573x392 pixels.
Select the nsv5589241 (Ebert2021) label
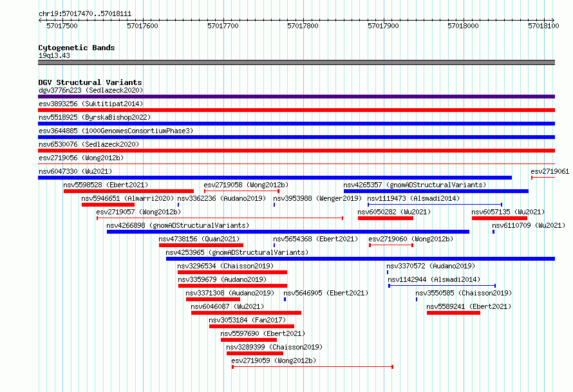point(469,306)
